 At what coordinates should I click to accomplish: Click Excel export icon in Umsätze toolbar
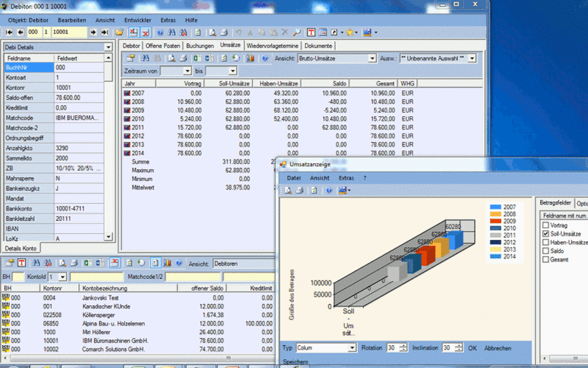pos(197,59)
